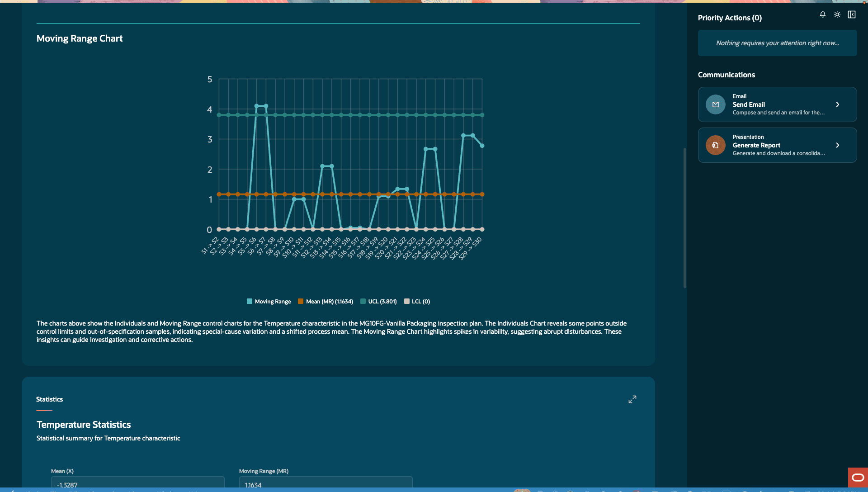Click the page vertical scrollbar

tap(684, 218)
